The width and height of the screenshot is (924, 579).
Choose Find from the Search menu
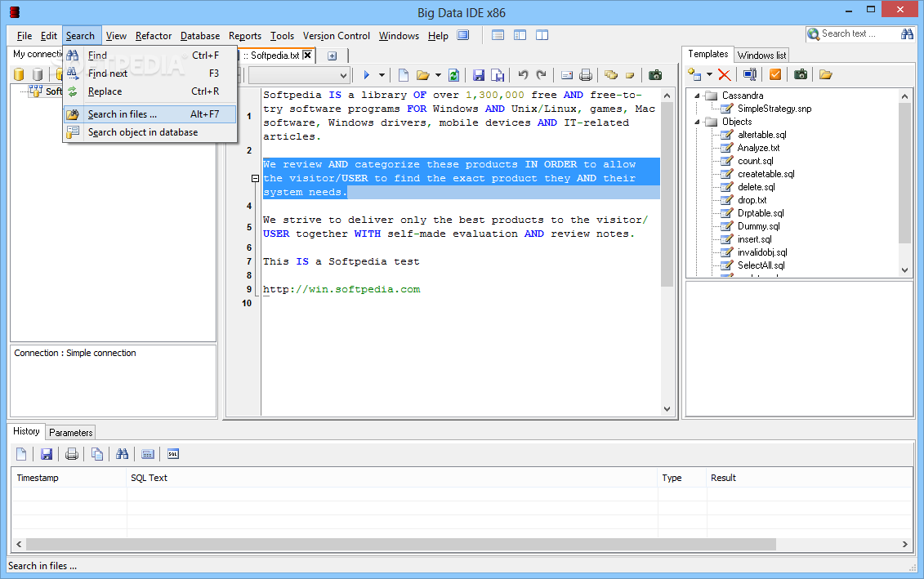coord(150,56)
